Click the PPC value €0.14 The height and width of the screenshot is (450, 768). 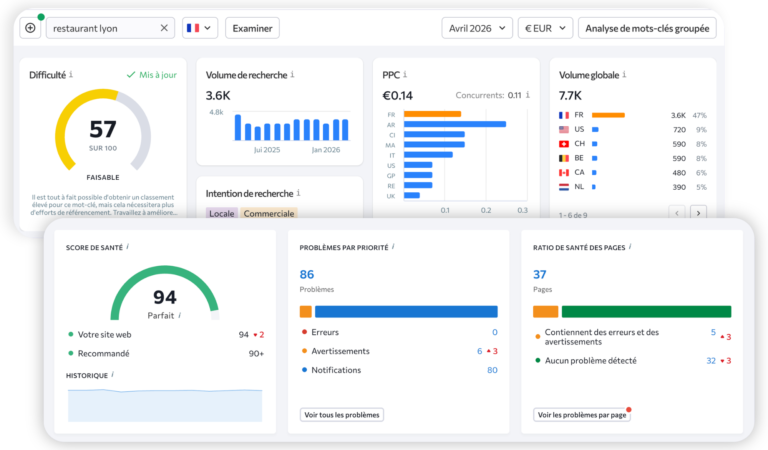click(x=397, y=95)
